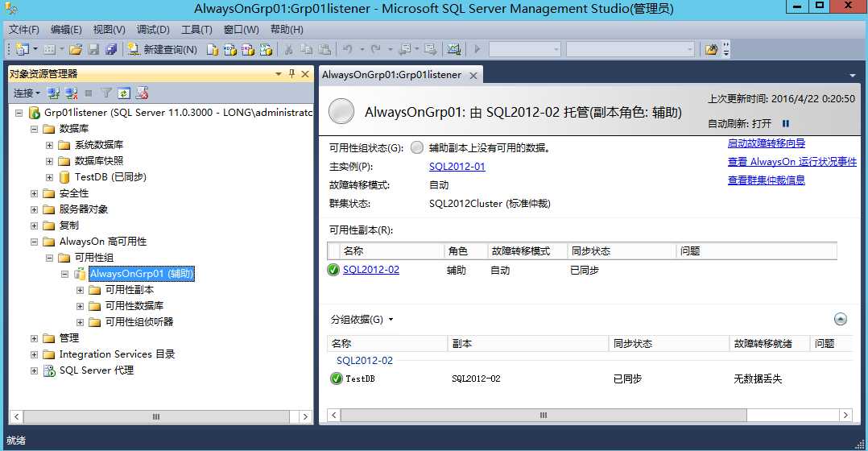
Task: Expand the TestDB (已同步) database node
Action: [x=49, y=177]
